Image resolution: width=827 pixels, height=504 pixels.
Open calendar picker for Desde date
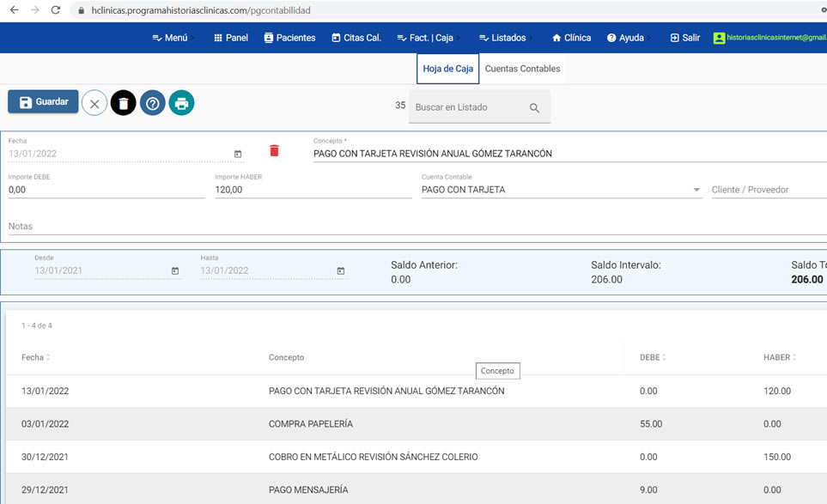click(175, 270)
